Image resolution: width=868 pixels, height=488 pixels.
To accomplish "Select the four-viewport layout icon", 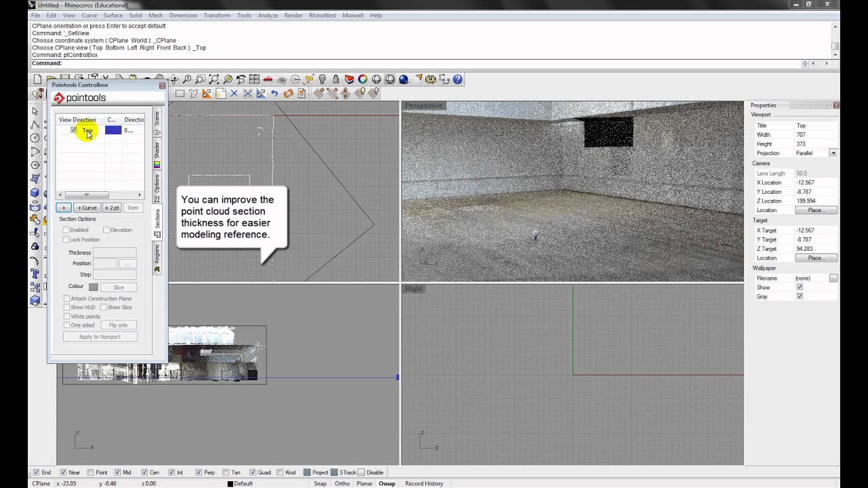I will pos(254,80).
